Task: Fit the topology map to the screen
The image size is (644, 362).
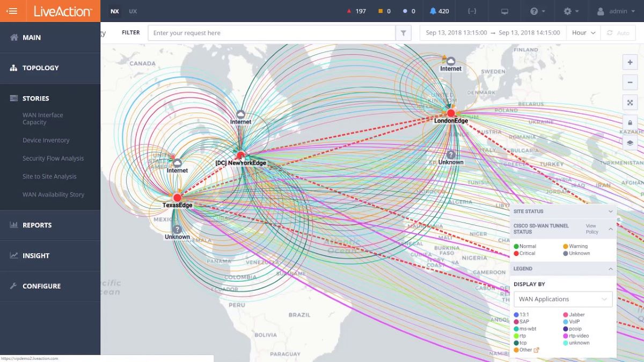Action: pos(630,102)
